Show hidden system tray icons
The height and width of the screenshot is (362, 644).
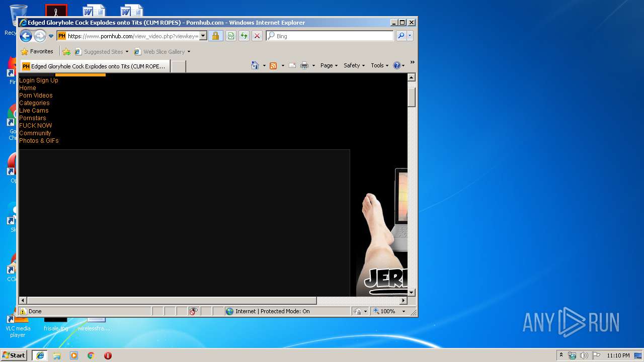click(561, 355)
